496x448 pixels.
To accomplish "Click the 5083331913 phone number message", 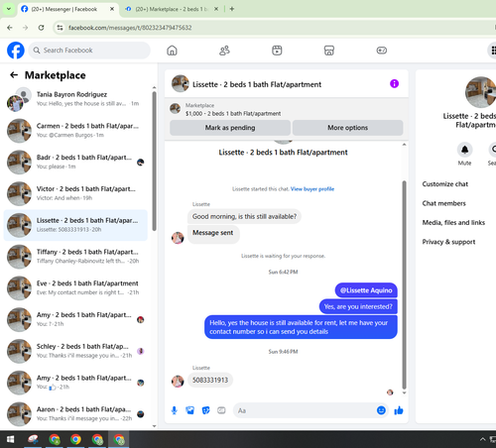I will coord(210,380).
